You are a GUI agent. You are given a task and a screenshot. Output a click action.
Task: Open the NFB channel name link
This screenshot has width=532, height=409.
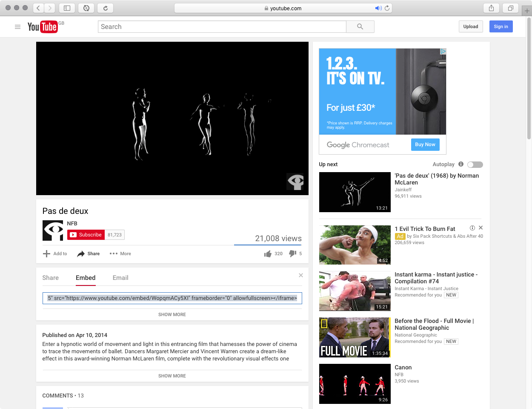[x=72, y=224]
